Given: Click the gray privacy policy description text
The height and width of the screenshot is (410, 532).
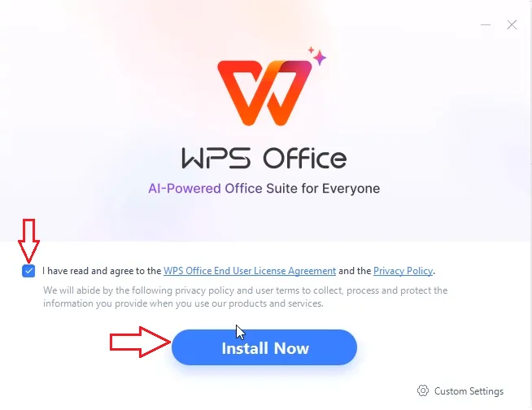Looking at the screenshot, I should 246,297.
